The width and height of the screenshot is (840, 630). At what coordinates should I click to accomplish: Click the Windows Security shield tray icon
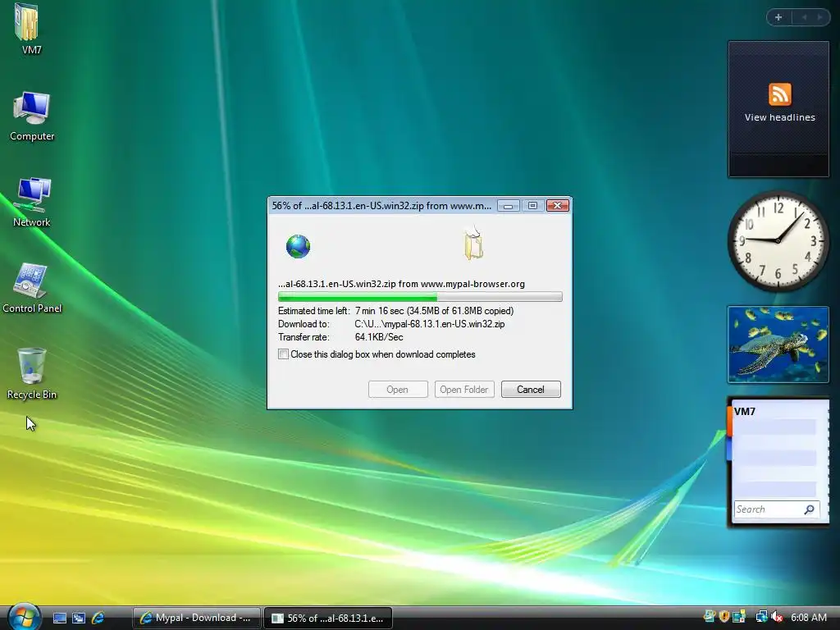point(724,617)
